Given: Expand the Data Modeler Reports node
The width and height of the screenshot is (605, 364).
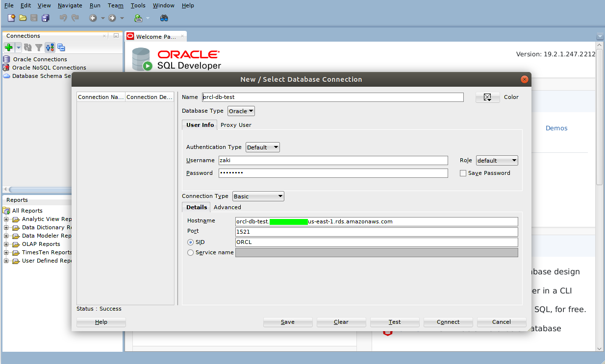Looking at the screenshot, I should pos(6,236).
